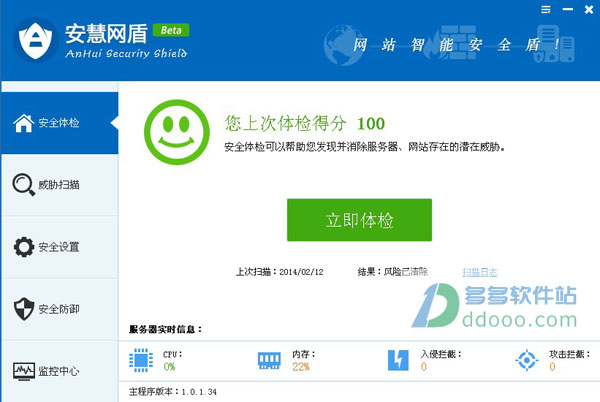Click the green smiley face score icon
The height and width of the screenshot is (402, 600).
pos(177,132)
